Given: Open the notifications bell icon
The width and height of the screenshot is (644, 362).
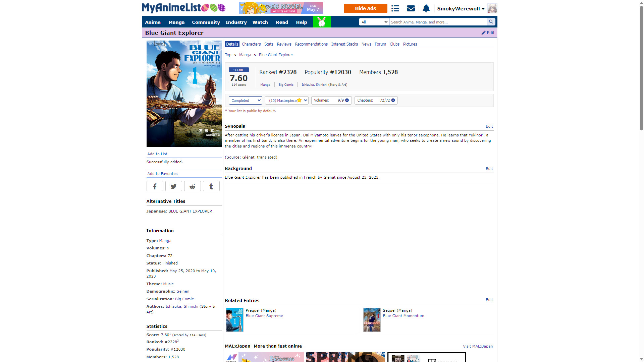Looking at the screenshot, I should click(x=426, y=8).
